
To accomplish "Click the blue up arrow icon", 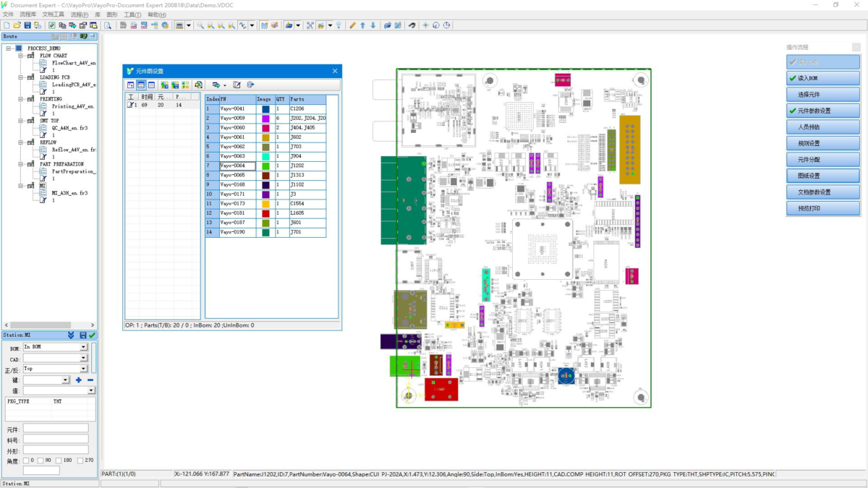I will coord(362,25).
